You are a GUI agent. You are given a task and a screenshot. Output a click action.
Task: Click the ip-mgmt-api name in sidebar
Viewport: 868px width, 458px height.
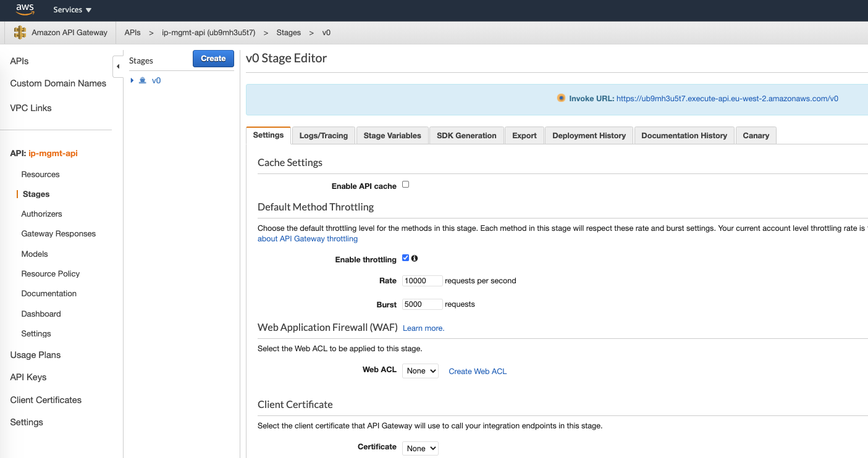53,154
